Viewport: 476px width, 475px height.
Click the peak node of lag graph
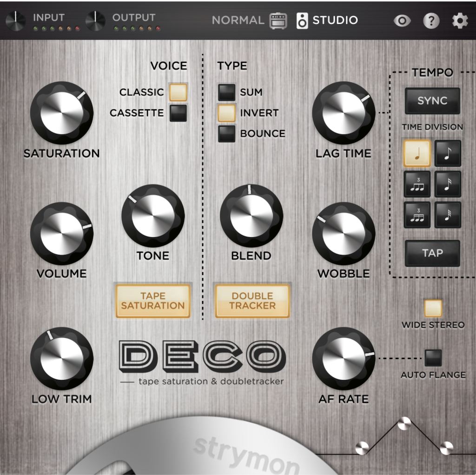(404, 423)
